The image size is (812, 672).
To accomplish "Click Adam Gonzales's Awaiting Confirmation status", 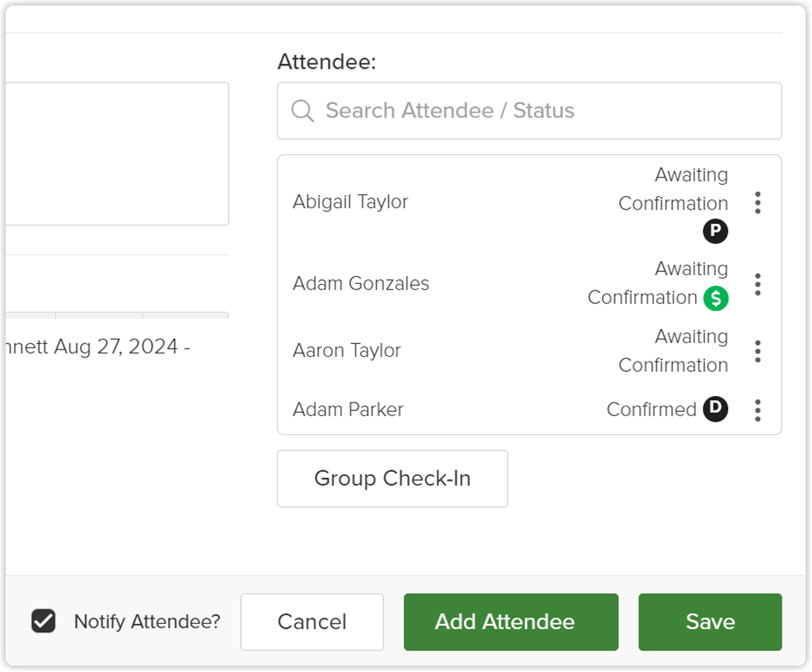I will tap(658, 283).
